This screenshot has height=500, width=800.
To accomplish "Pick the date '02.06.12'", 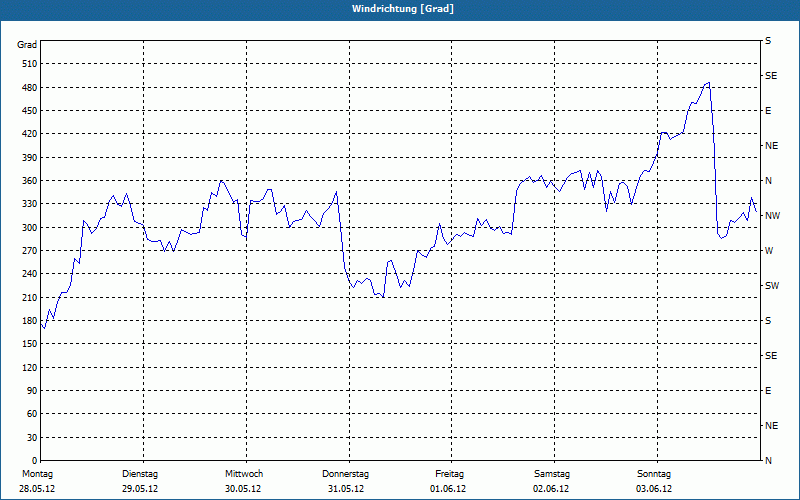I will (x=551, y=489).
